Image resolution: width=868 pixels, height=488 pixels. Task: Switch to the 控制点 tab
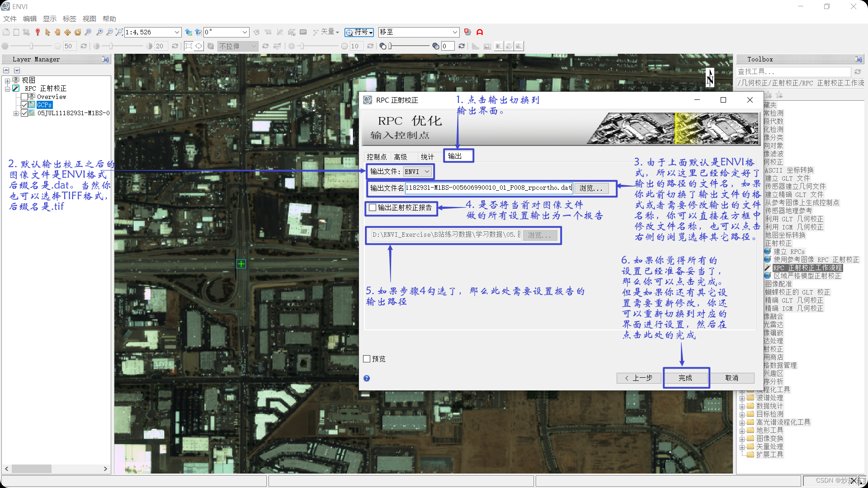(x=377, y=157)
